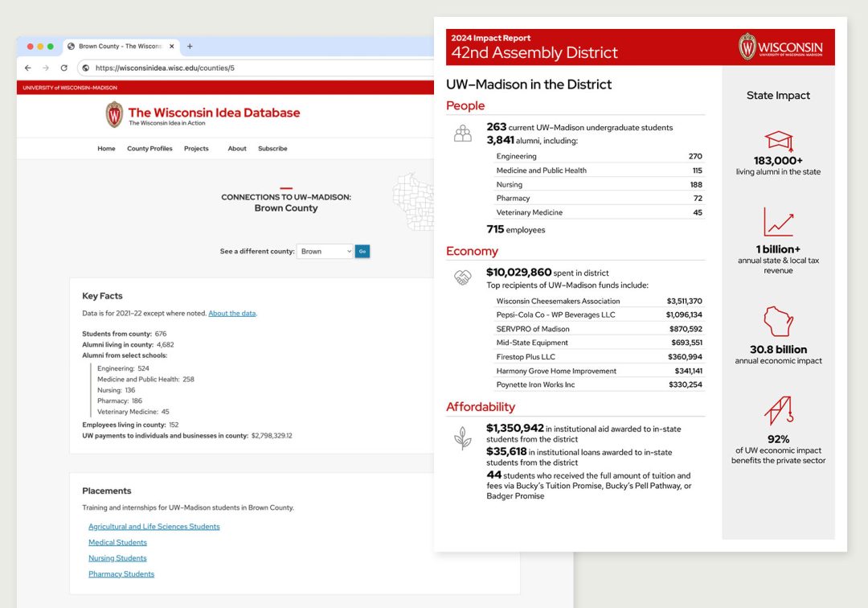
Task: Click the graduation cap alumni icon
Action: [778, 142]
